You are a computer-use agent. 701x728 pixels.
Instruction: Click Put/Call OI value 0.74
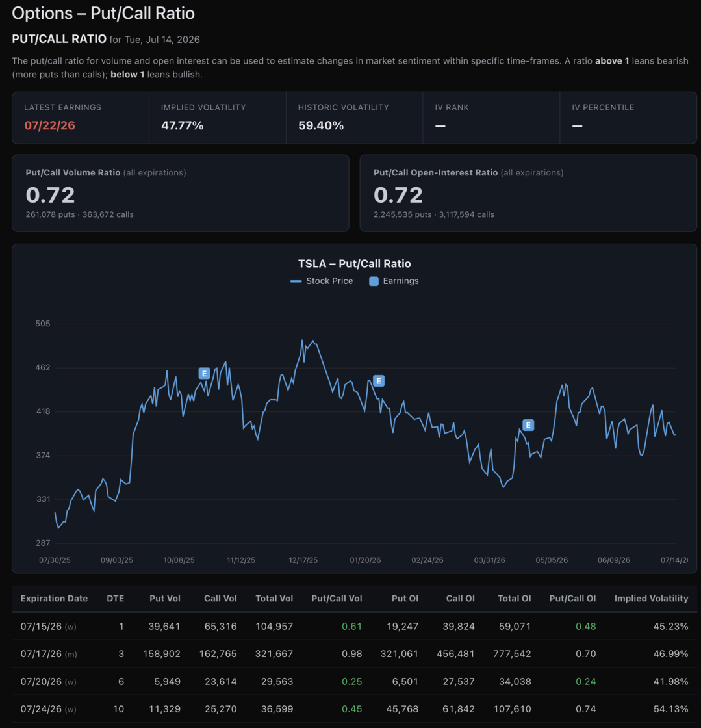point(585,709)
